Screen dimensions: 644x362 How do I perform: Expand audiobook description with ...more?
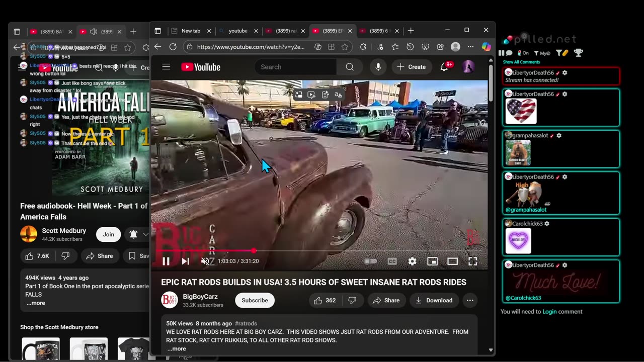tap(36, 303)
